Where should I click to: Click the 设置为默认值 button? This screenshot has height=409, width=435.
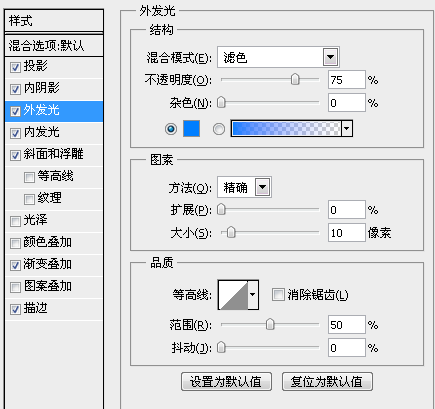pyautogui.click(x=226, y=382)
